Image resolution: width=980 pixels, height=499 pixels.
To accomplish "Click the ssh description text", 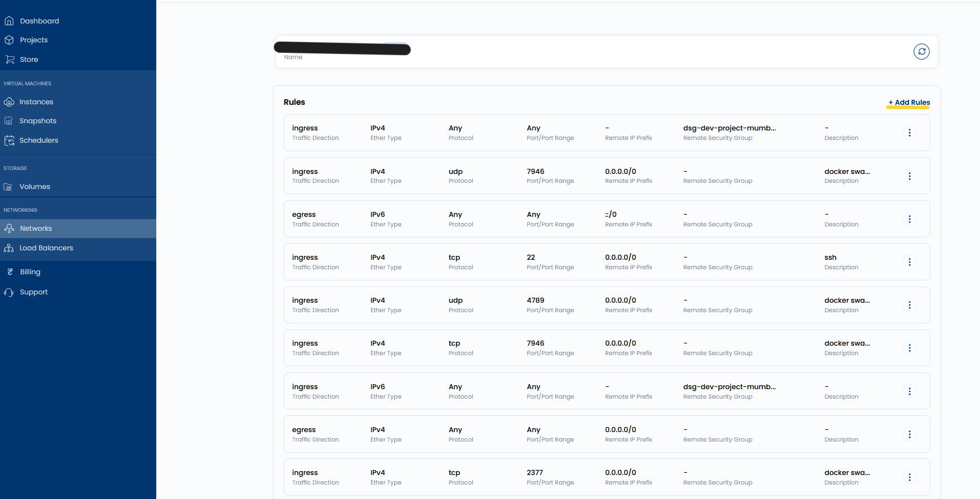I will pos(830,258).
